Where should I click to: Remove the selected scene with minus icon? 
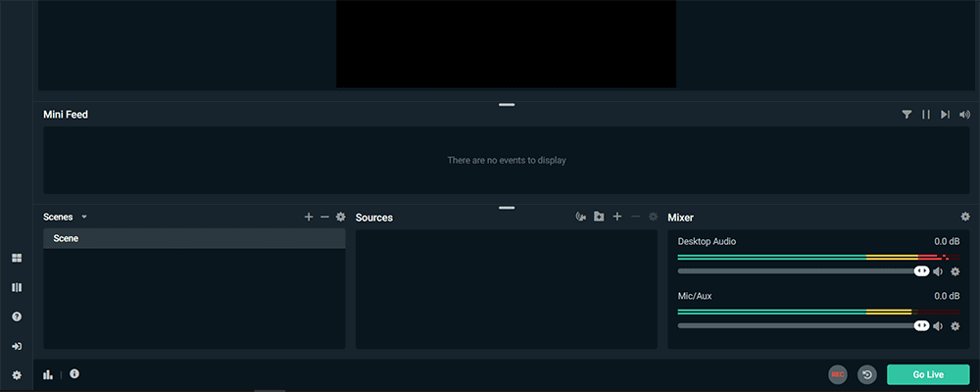tap(324, 217)
